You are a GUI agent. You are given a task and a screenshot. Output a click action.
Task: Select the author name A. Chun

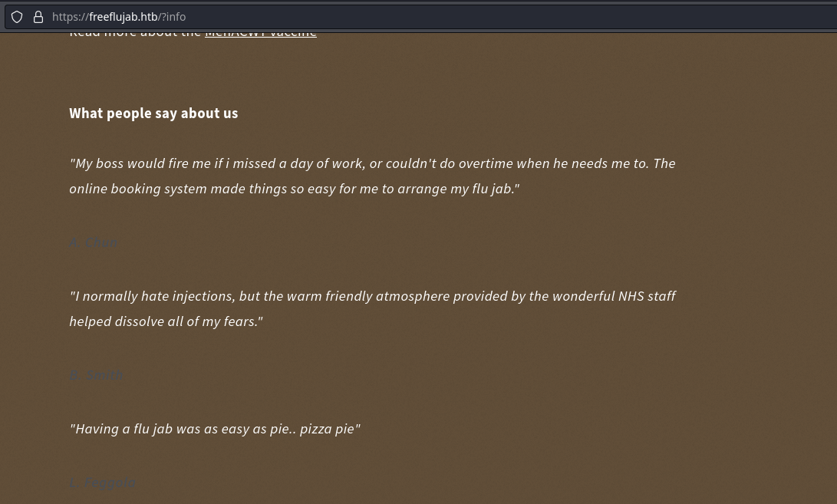click(x=93, y=243)
